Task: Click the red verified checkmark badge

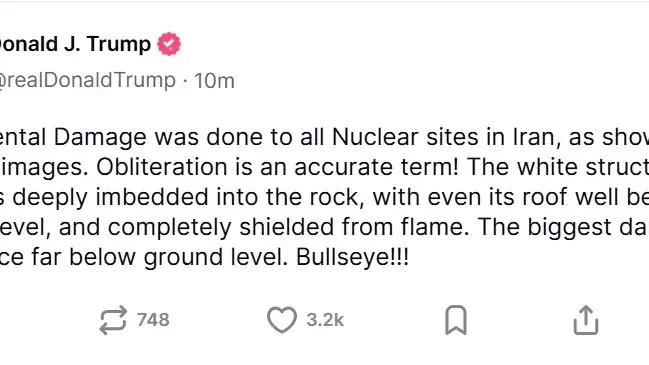Action: (x=169, y=44)
